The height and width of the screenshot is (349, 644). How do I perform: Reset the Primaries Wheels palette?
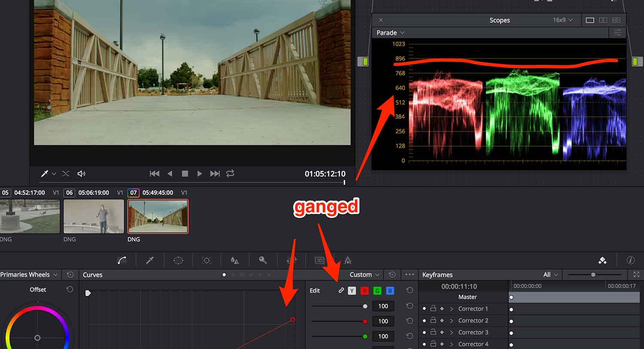[x=70, y=275]
